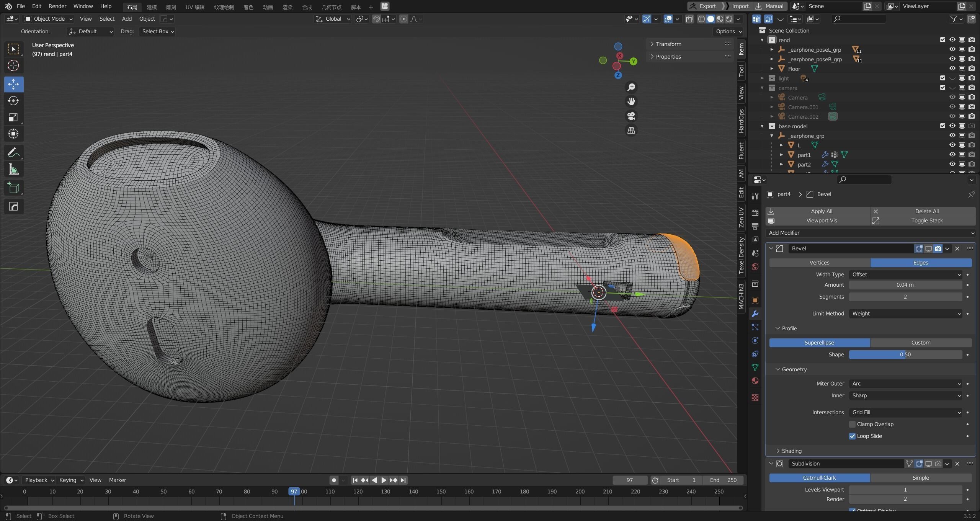Image resolution: width=980 pixels, height=521 pixels.
Task: Open the Render menu
Action: click(x=57, y=6)
